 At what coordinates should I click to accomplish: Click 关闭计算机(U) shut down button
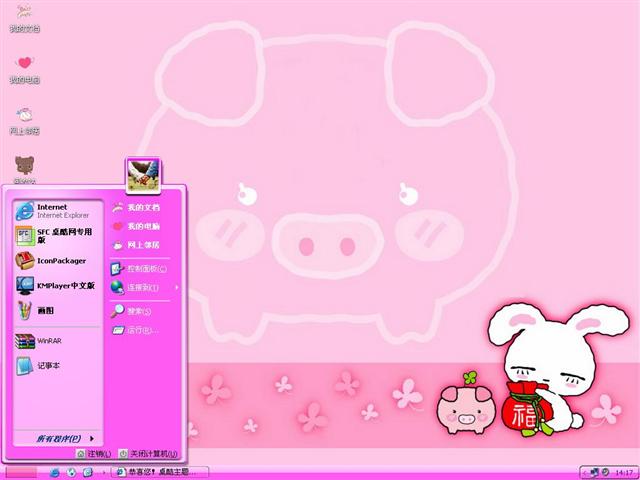[148, 454]
